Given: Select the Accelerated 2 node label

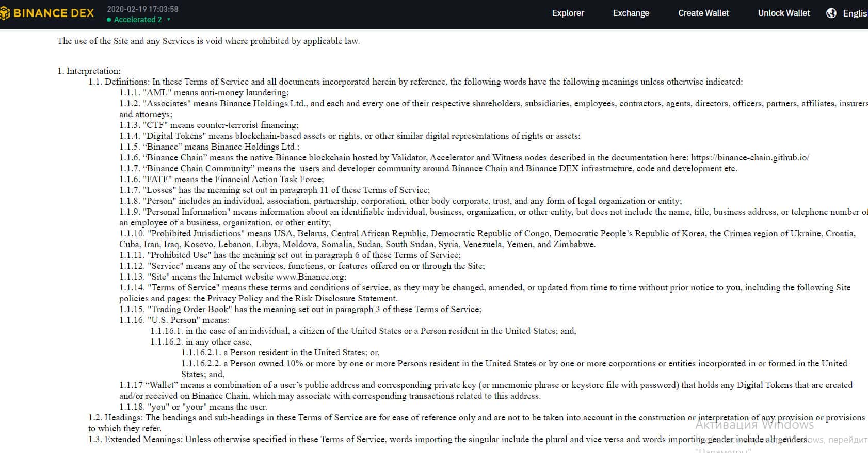Looking at the screenshot, I should (138, 20).
